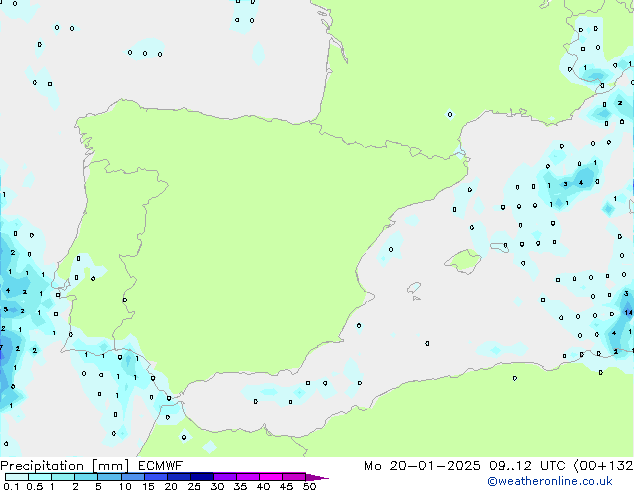Select the legend swatch between 40 and 45
The height and width of the screenshot is (490, 634).
[272, 477]
